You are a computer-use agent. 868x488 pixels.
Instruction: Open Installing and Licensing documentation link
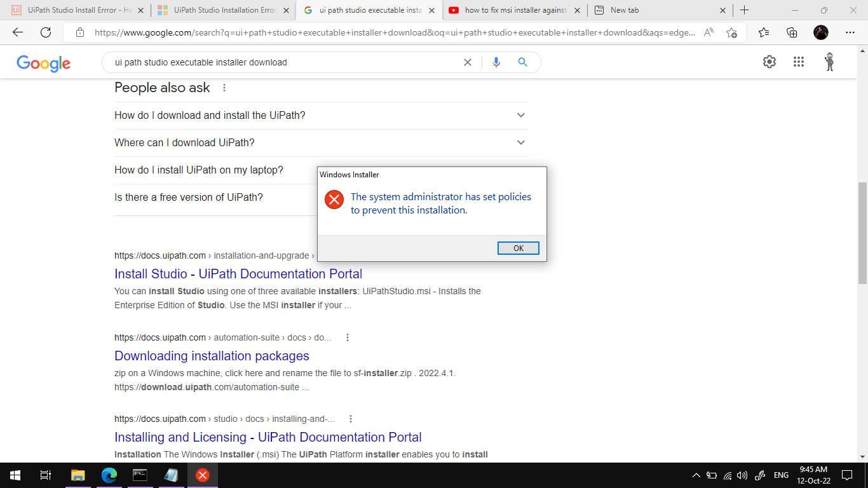(268, 437)
